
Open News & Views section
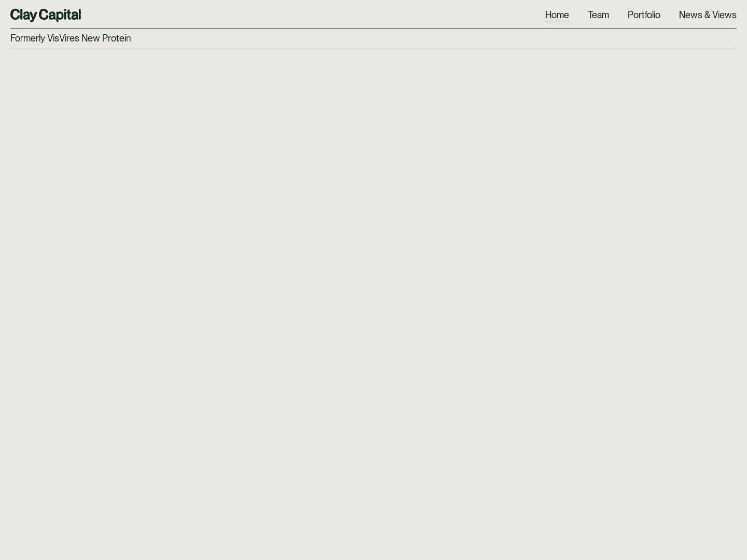pos(707,15)
